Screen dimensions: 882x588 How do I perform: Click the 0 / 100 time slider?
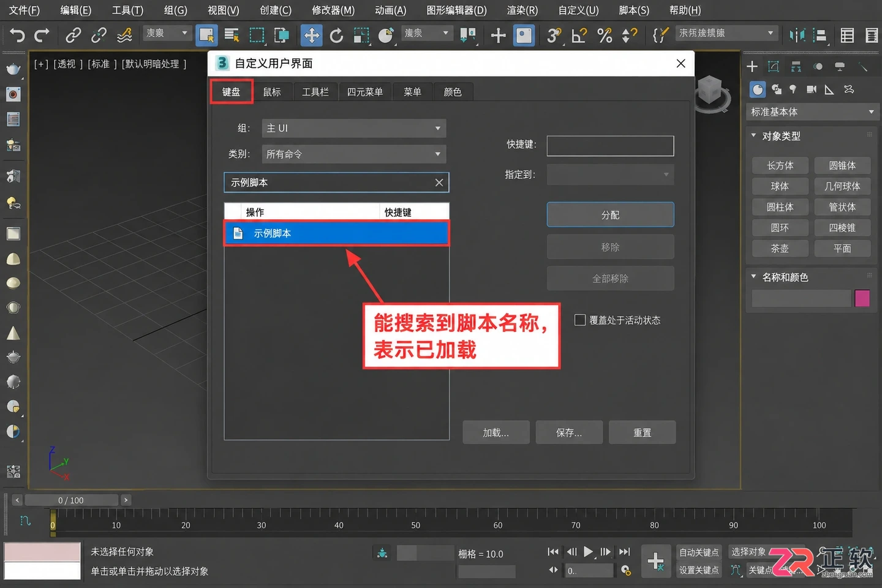pos(71,500)
